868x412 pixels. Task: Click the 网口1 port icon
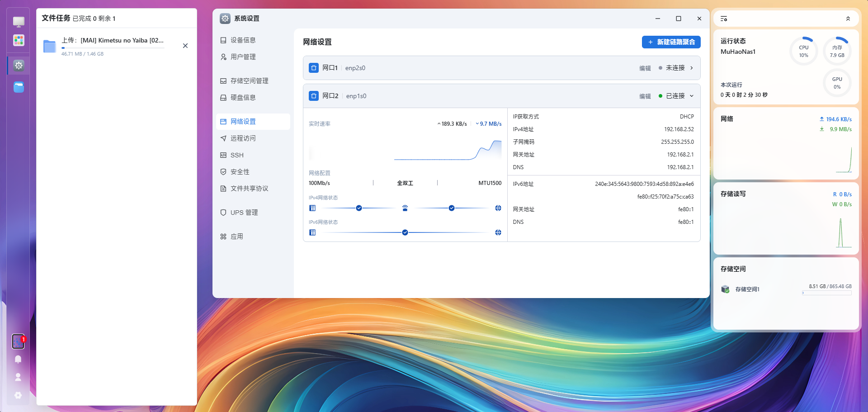pos(314,68)
